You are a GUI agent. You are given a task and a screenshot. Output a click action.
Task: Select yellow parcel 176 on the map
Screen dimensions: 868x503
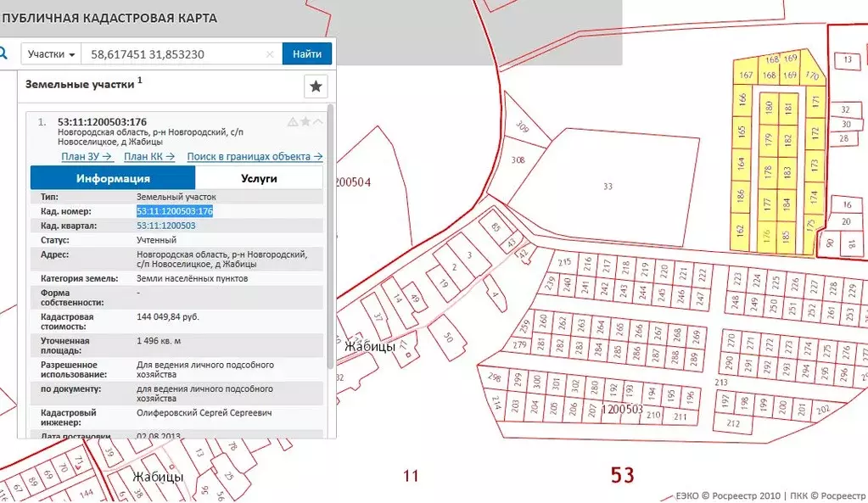tap(766, 237)
